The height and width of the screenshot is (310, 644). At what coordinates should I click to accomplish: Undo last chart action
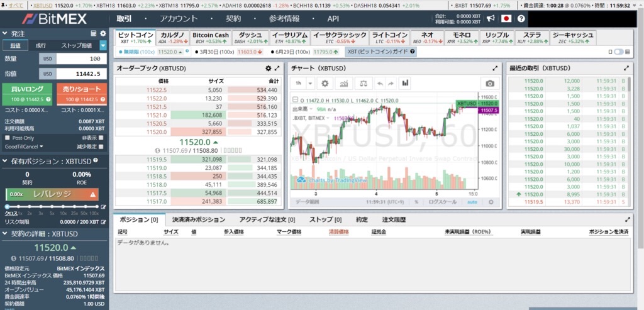point(380,84)
